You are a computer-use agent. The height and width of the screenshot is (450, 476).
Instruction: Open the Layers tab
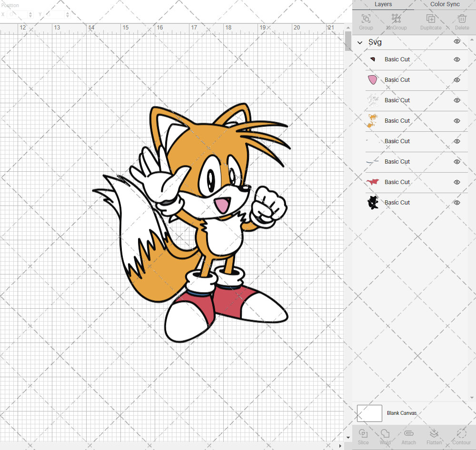[383, 4]
